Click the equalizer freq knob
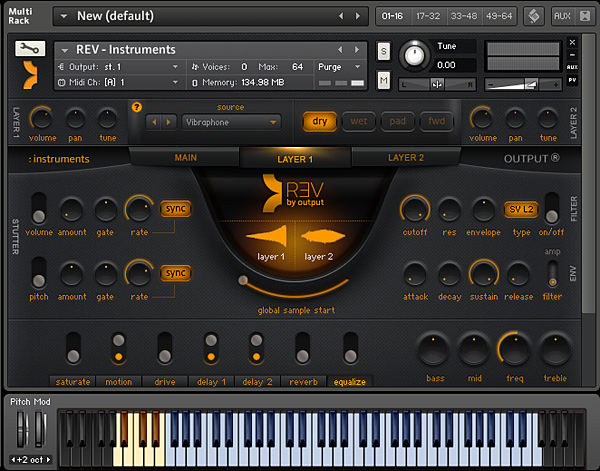This screenshot has height=471, width=600. click(x=515, y=349)
